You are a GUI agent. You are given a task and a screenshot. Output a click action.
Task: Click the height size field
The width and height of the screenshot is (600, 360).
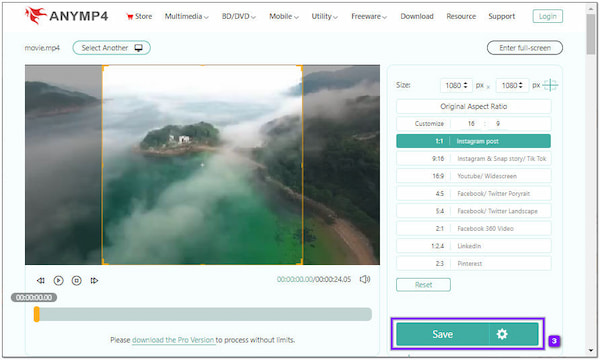pos(512,85)
